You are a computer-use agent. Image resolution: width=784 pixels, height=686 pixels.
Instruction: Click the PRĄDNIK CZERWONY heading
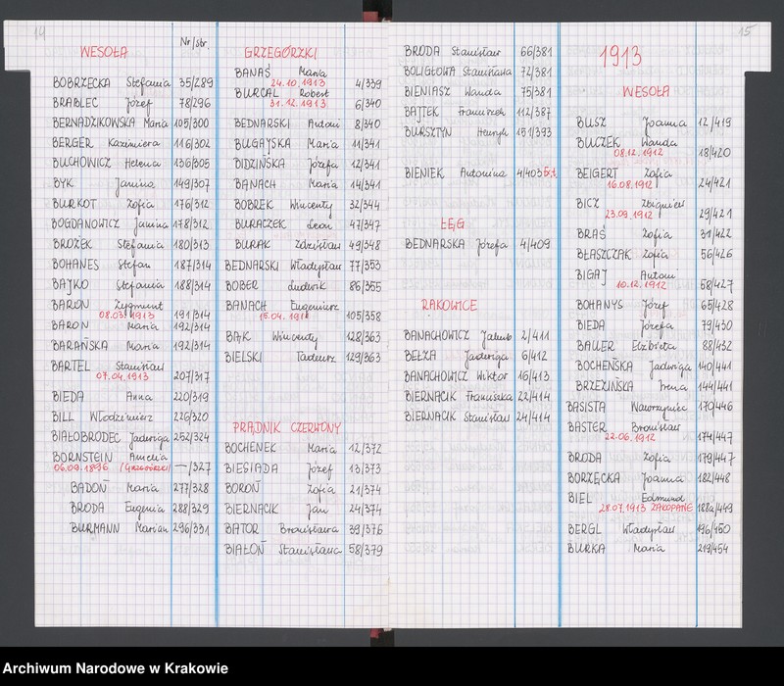tap(286, 427)
